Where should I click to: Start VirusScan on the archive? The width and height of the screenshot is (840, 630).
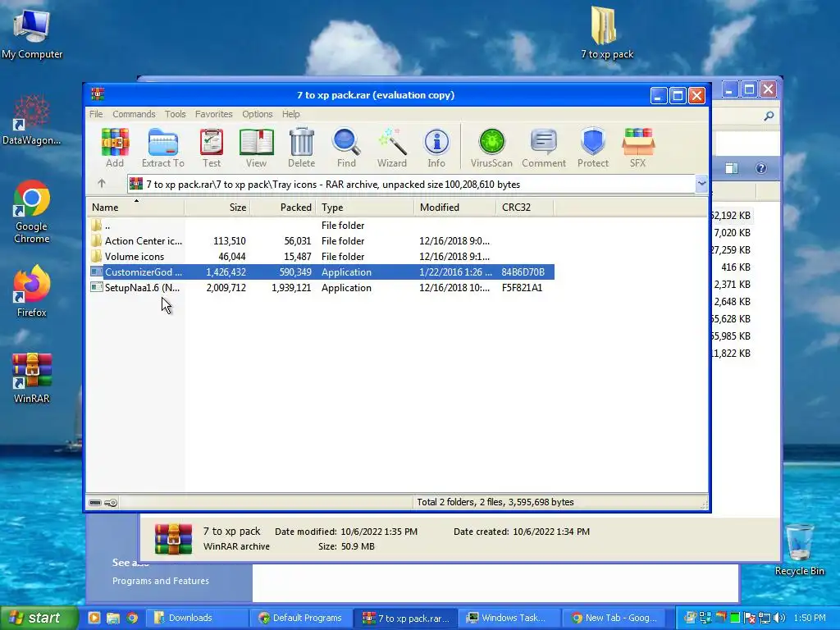pyautogui.click(x=491, y=148)
